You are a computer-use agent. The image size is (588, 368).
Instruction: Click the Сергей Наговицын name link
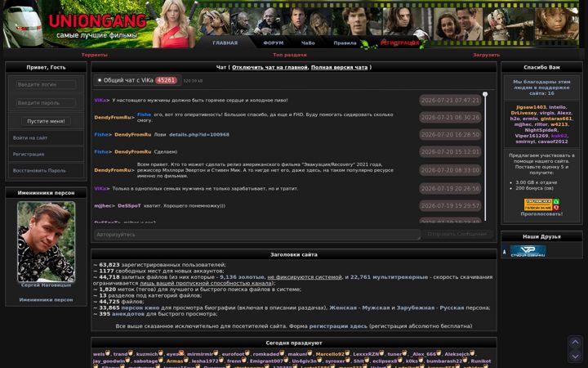click(46, 285)
